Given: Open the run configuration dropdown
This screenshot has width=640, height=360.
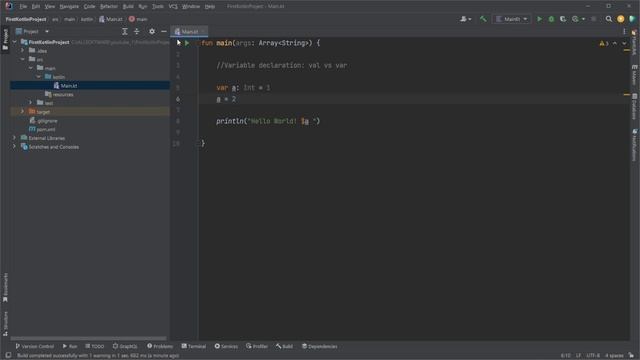Looking at the screenshot, I should 512,19.
